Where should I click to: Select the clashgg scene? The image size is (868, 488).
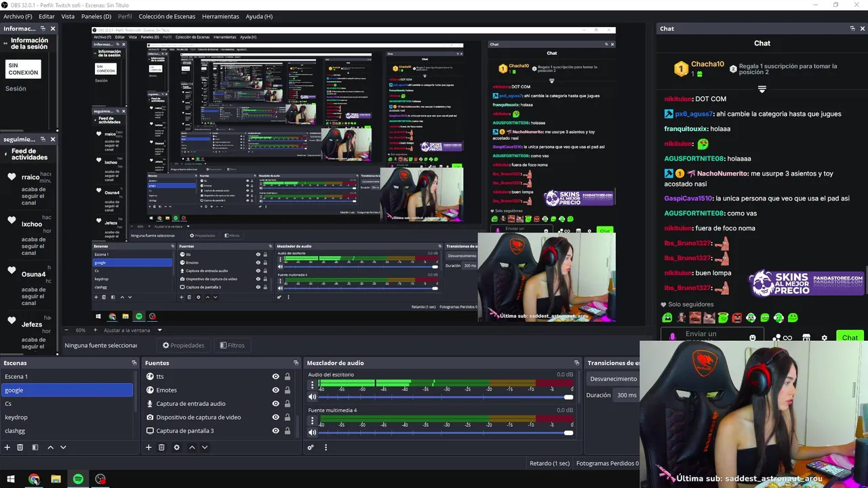tap(67, 430)
